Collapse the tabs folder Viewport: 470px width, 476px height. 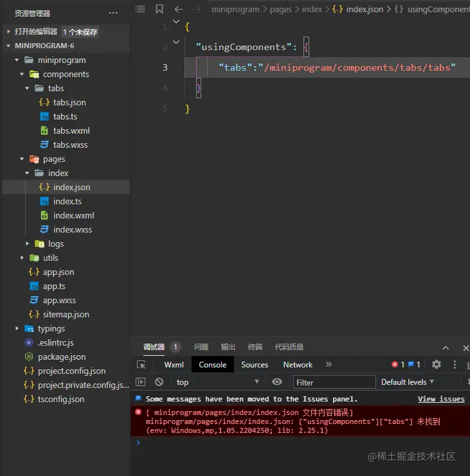point(27,88)
